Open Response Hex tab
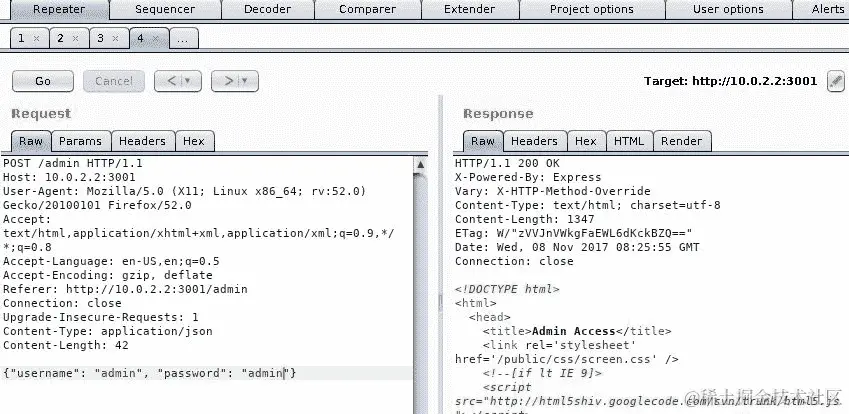 click(586, 141)
